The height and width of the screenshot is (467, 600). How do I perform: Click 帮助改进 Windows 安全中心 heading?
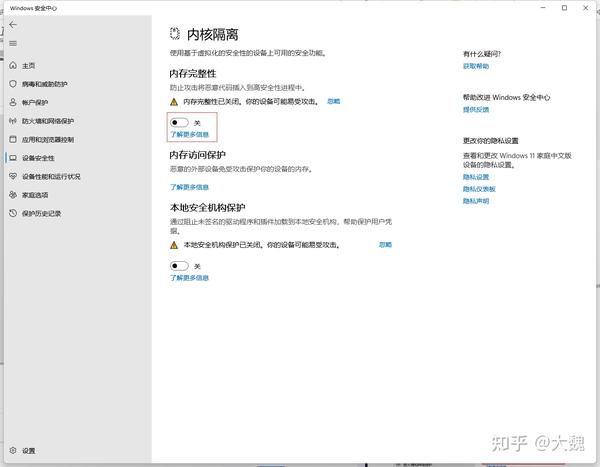506,97
